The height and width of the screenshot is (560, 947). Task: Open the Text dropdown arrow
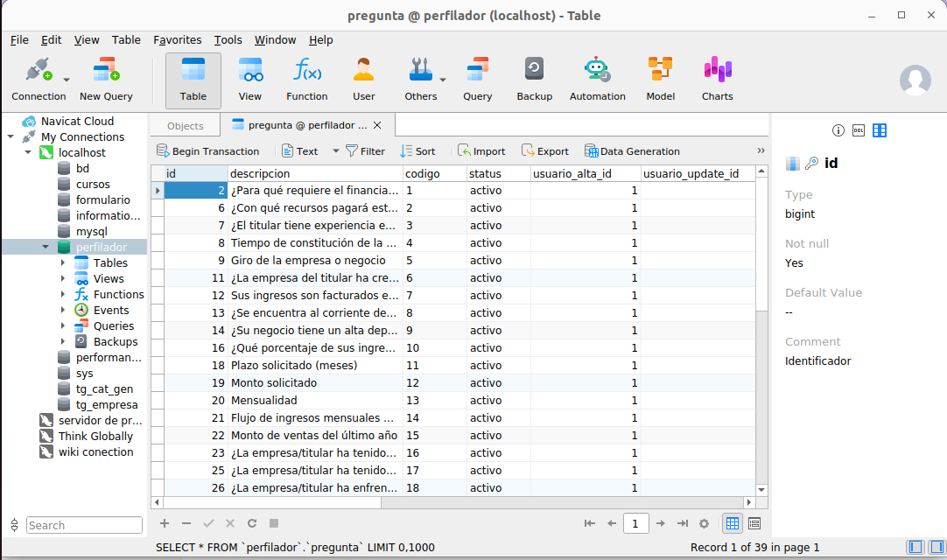pyautogui.click(x=335, y=151)
